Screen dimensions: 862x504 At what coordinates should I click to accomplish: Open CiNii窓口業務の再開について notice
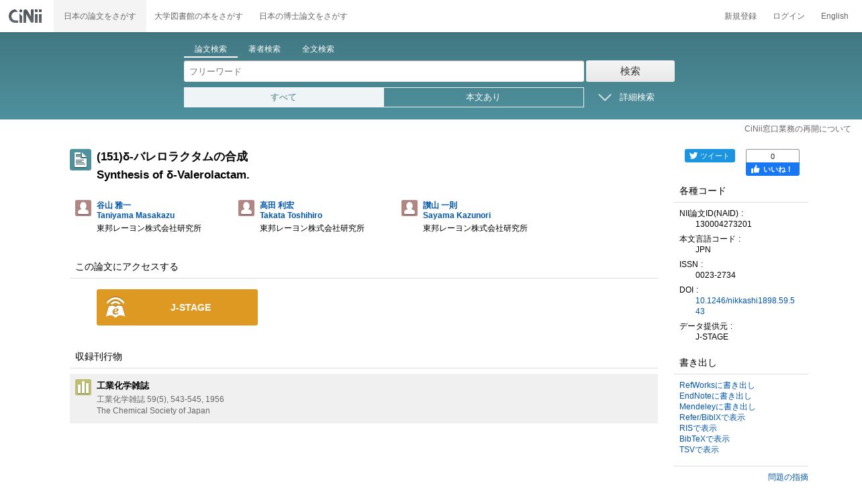(x=798, y=129)
